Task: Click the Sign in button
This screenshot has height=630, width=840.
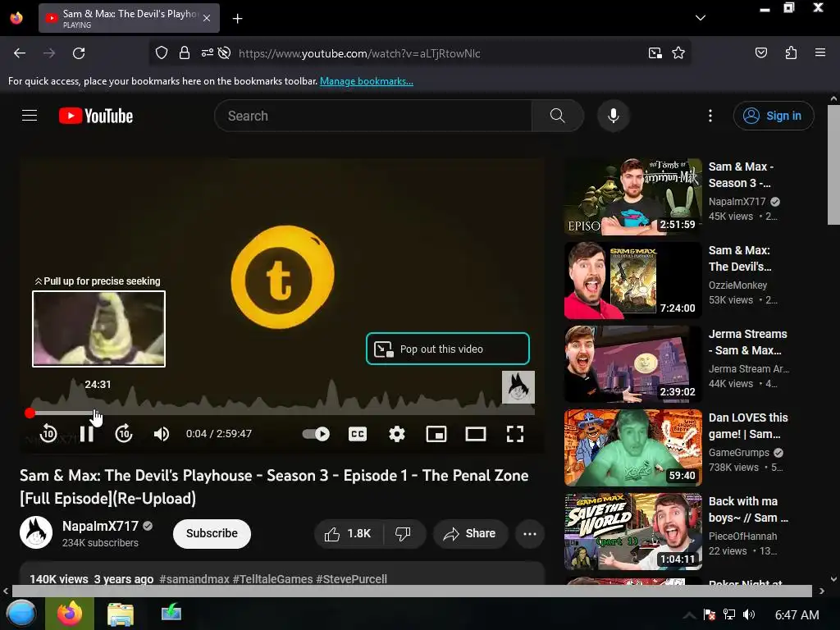Action: [773, 116]
